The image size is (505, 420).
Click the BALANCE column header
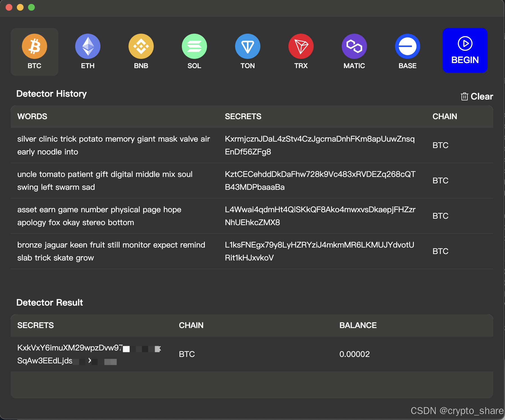[358, 325]
